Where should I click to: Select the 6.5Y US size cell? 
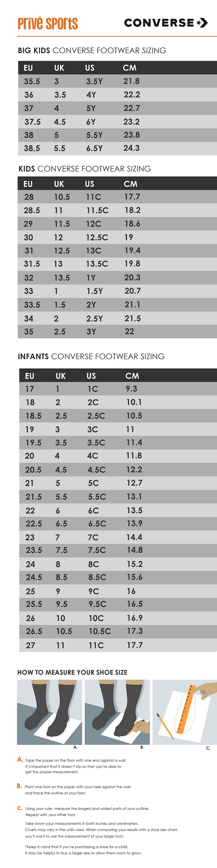point(94,148)
